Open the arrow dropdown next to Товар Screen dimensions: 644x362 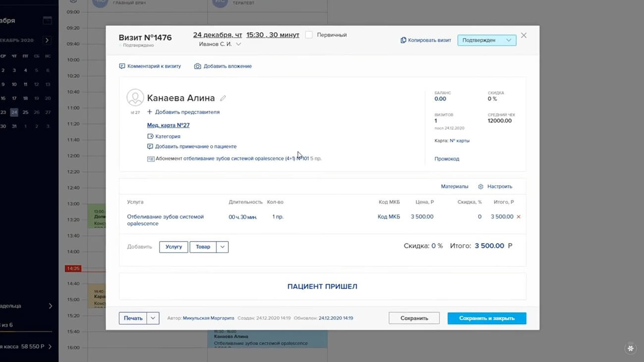222,247
